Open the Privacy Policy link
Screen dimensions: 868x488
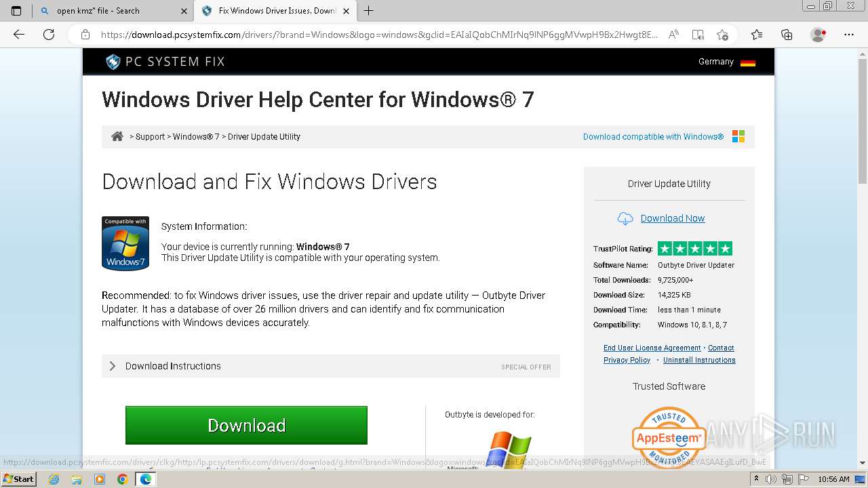click(x=627, y=360)
